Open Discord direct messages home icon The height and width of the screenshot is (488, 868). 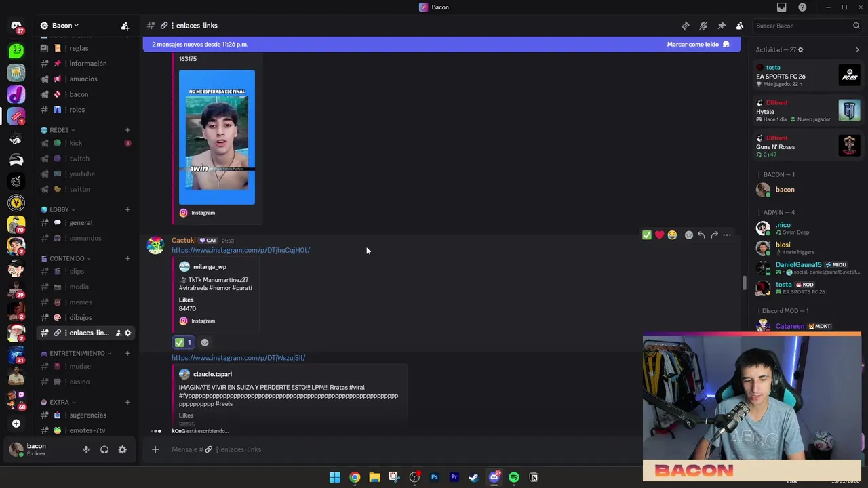pyautogui.click(x=16, y=26)
